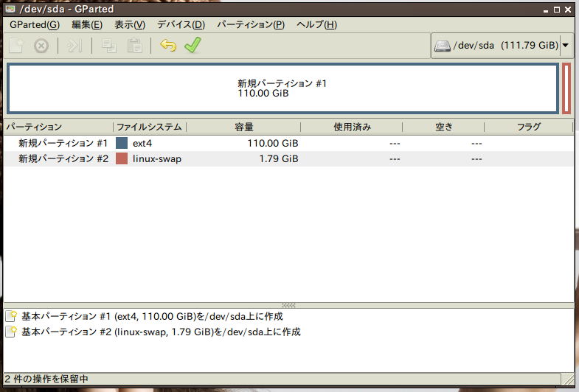Click the Copy partition toolbar icon
This screenshot has width=579, height=392.
(109, 46)
